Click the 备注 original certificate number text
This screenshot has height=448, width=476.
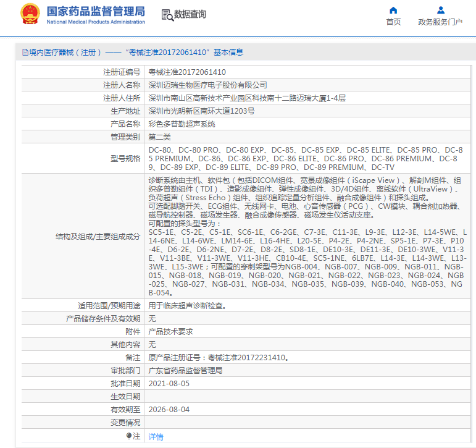coord(219,358)
